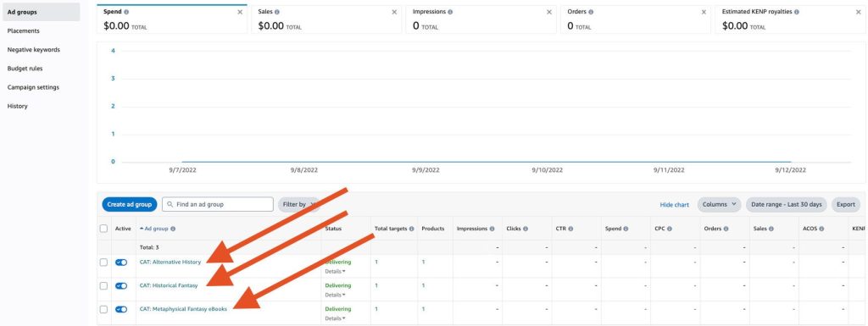
Task: Open the Date range - Last 30 days selector
Action: click(787, 204)
